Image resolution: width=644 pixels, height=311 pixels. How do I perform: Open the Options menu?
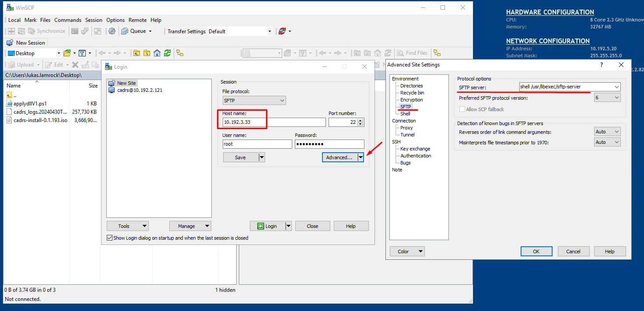(x=115, y=20)
